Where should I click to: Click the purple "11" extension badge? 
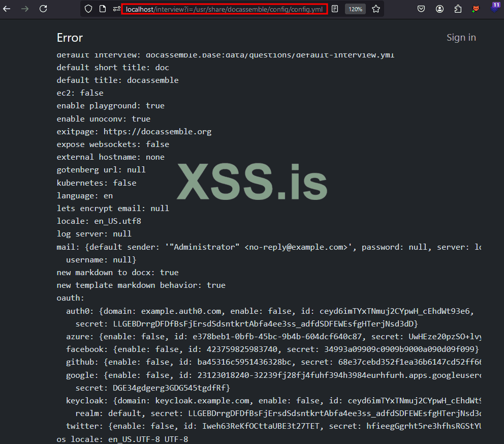495,7
